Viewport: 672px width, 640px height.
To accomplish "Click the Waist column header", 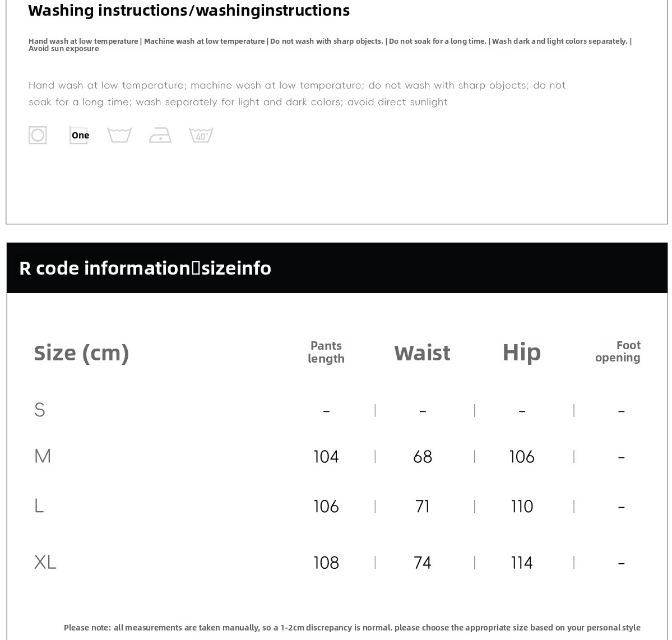I will pos(422,353).
